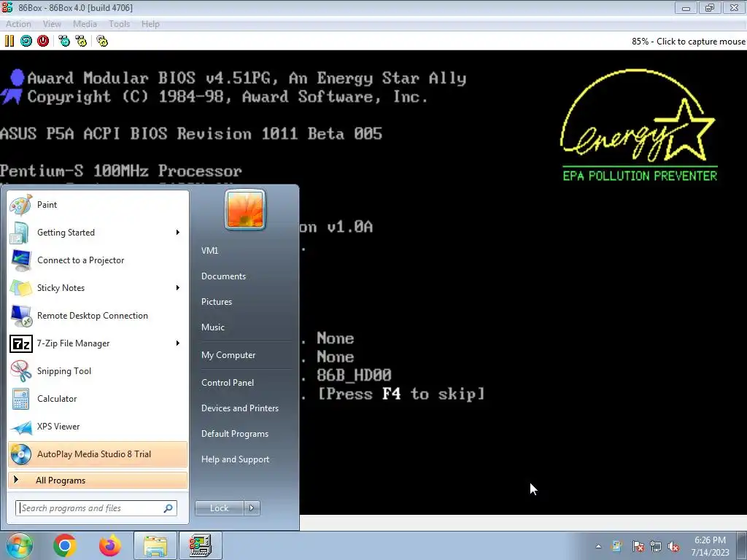Click the red ACPI shutdown power icon

click(43, 41)
